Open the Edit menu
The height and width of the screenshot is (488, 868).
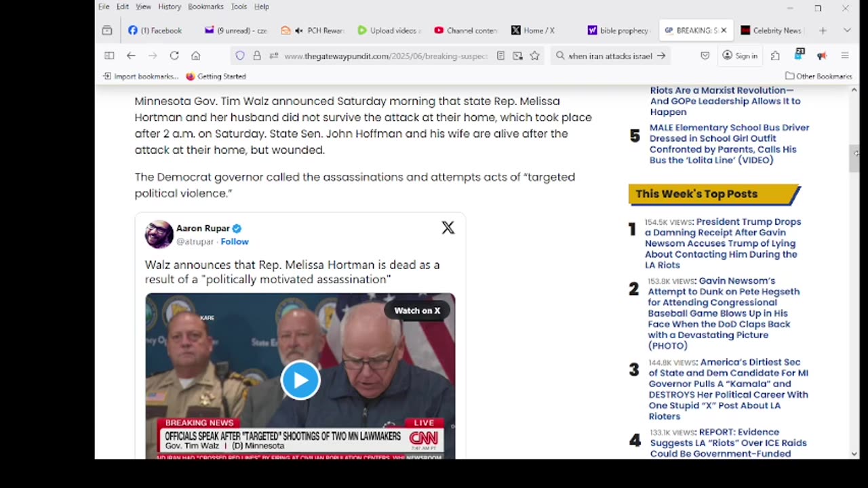[122, 7]
